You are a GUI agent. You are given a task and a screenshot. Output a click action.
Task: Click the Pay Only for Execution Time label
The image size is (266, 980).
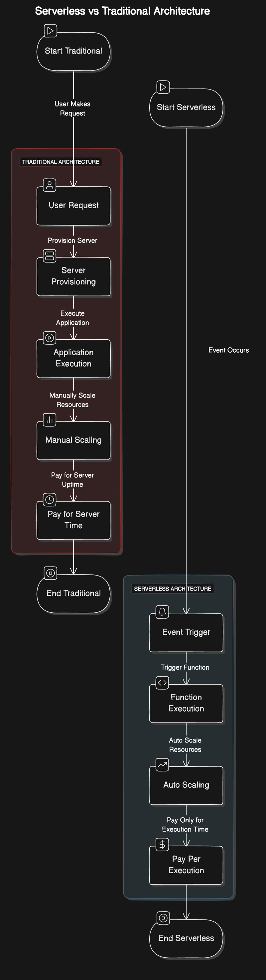coord(185,824)
